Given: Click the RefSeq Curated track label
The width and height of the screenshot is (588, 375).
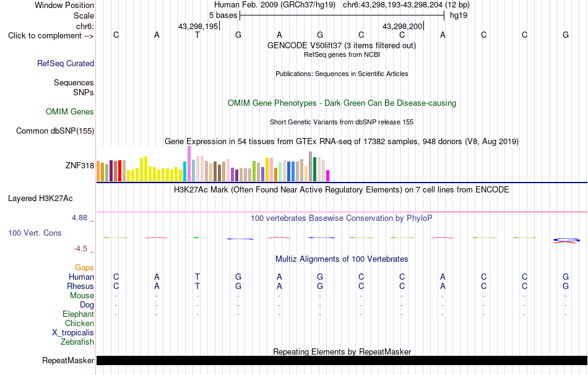Looking at the screenshot, I should (x=66, y=63).
